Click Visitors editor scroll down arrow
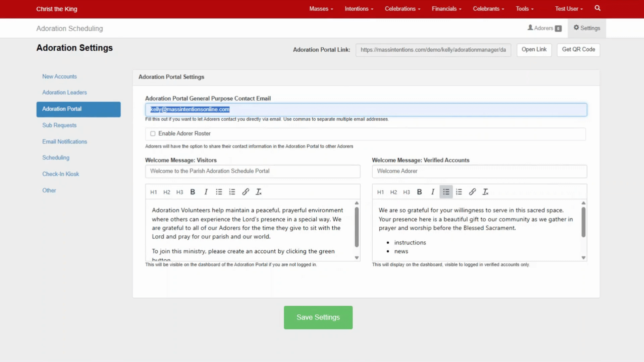The image size is (644, 362). click(357, 258)
